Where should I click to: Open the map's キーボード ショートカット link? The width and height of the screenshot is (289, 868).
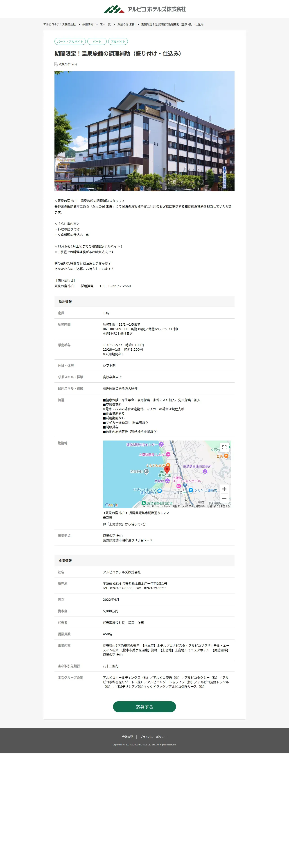point(156,506)
